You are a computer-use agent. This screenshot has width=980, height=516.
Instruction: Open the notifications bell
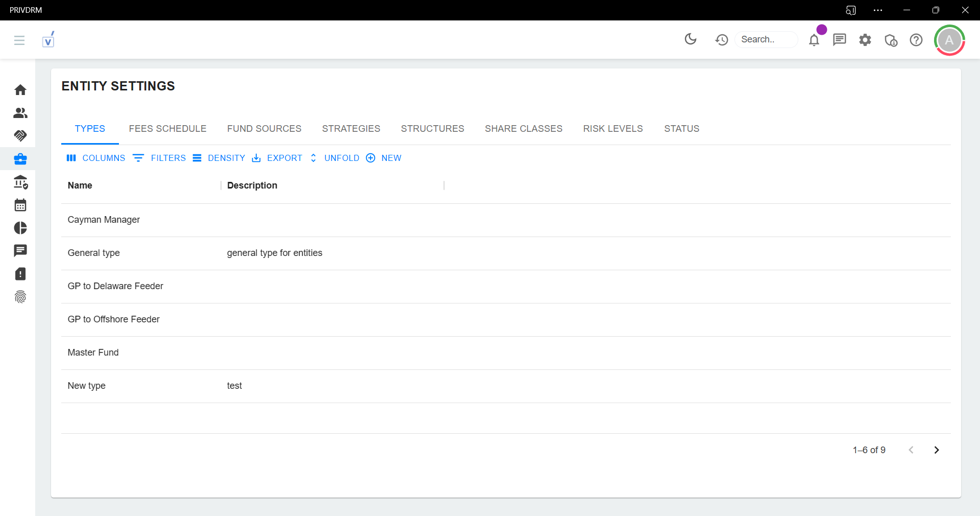click(814, 40)
